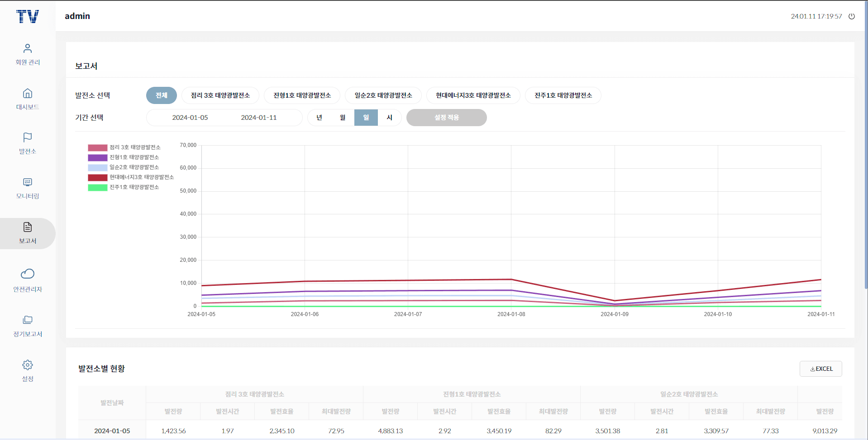Open the 회원 관리 member management icon
The image size is (868, 440).
tap(28, 48)
